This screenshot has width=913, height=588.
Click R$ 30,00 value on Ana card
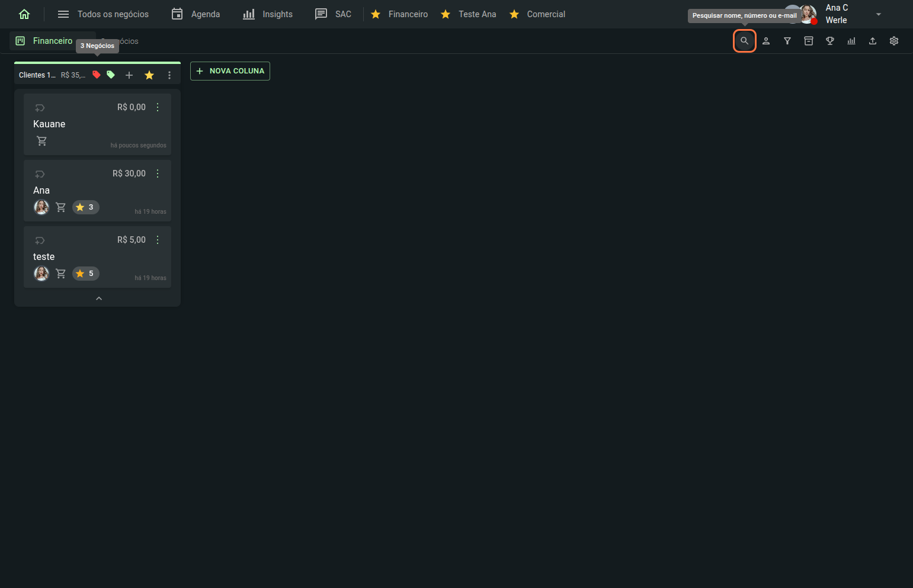(129, 173)
